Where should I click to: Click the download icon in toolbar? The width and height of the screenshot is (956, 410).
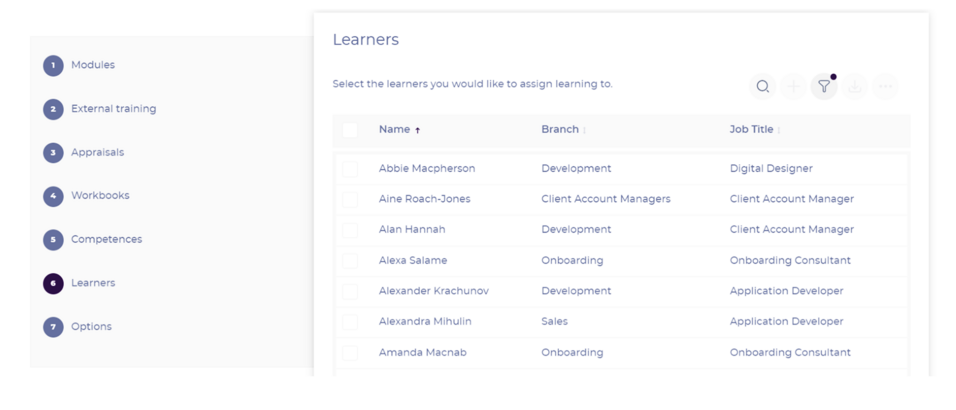tap(855, 87)
